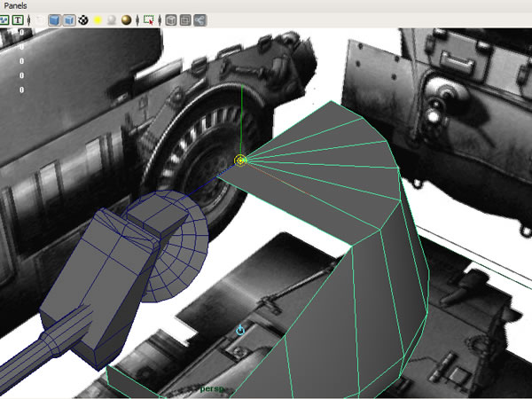Click the gold sphere rendering icon
This screenshot has width=532, height=399.
(126, 20)
